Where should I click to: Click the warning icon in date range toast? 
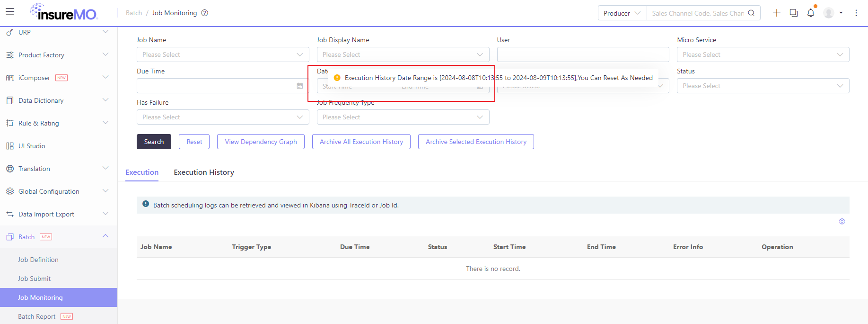(337, 78)
